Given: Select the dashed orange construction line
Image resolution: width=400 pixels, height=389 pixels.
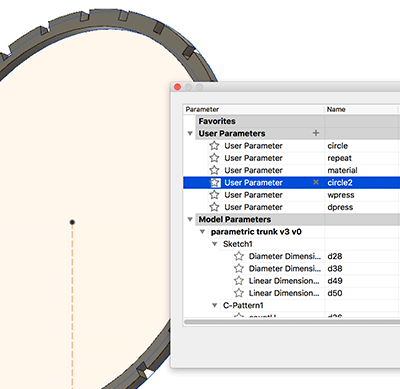Looking at the screenshot, I should click(x=72, y=307).
